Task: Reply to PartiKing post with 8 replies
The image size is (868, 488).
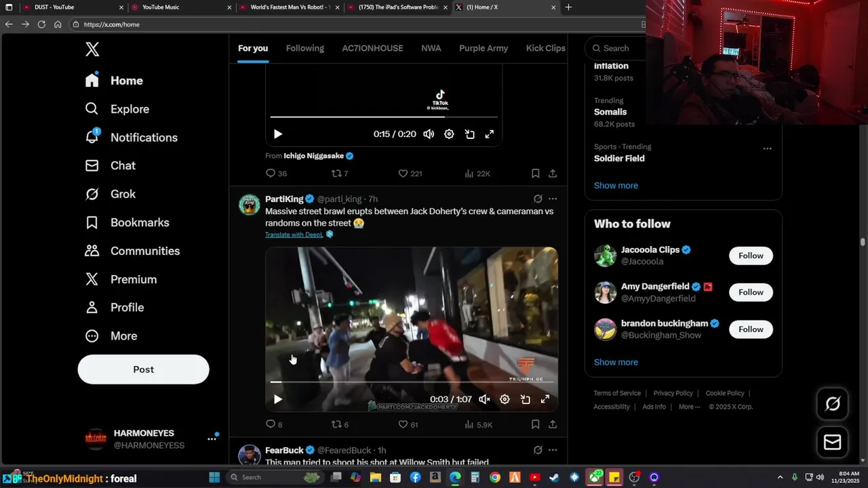Action: click(274, 424)
